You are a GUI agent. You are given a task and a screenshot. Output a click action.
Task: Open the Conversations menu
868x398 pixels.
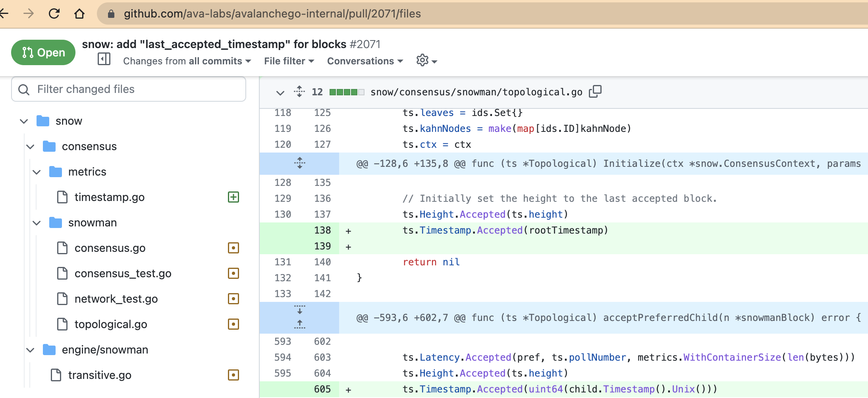coord(365,61)
